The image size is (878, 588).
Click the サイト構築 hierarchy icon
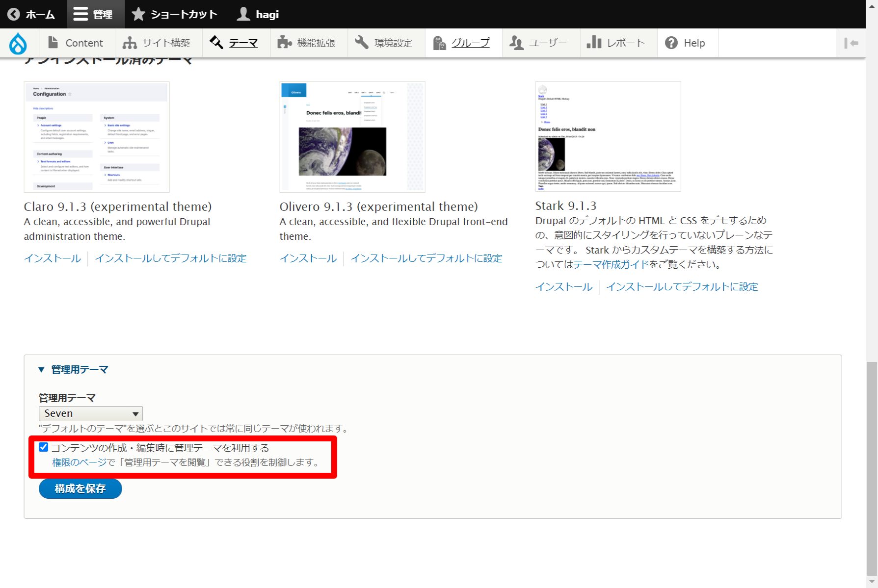click(130, 43)
